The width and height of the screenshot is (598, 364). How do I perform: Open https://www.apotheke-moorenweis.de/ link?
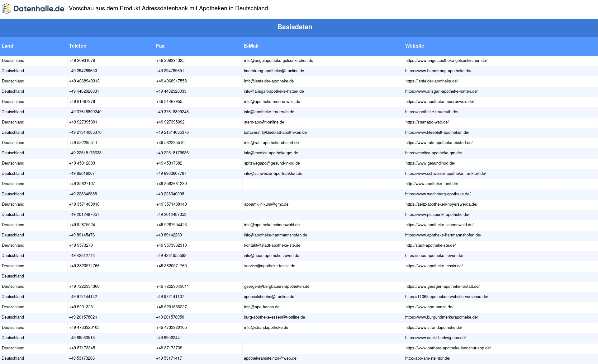point(440,102)
